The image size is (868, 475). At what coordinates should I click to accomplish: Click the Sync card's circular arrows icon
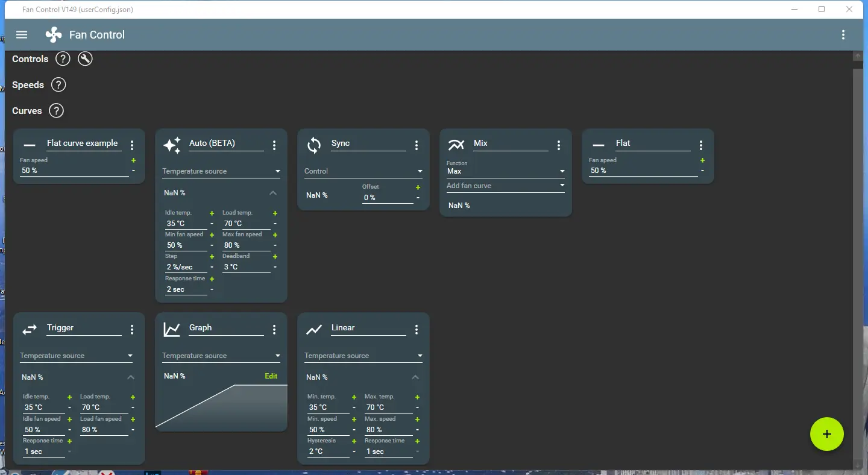tap(314, 145)
